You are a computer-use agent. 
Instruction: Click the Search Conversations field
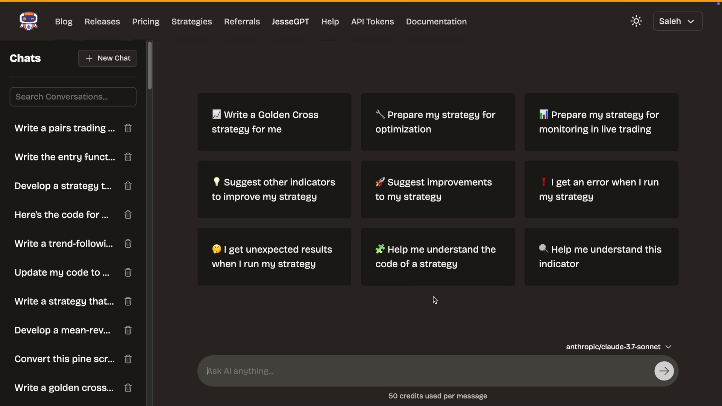click(x=73, y=97)
